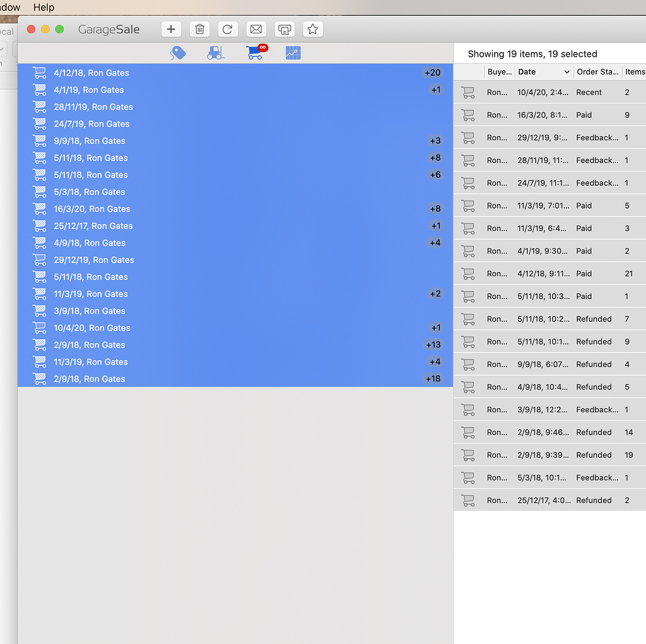Click the 'Recent' order status cell
Image resolution: width=646 pixels, height=644 pixels.
click(589, 92)
